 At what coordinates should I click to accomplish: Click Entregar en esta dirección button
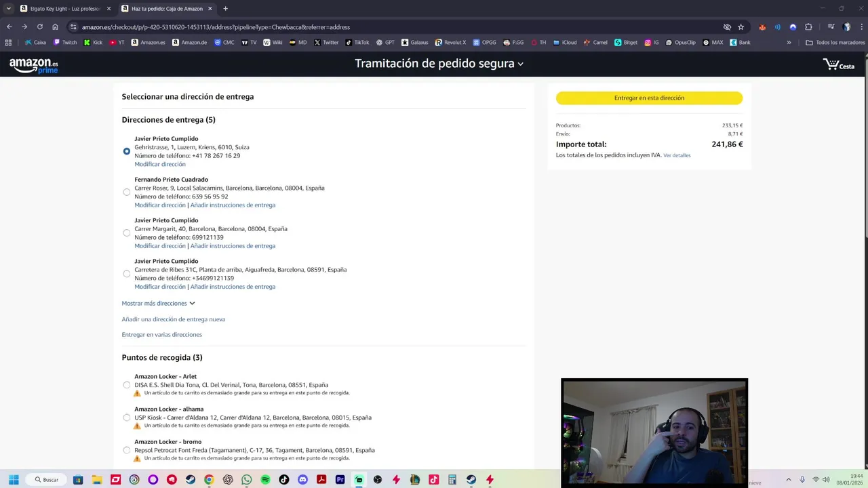tap(649, 98)
